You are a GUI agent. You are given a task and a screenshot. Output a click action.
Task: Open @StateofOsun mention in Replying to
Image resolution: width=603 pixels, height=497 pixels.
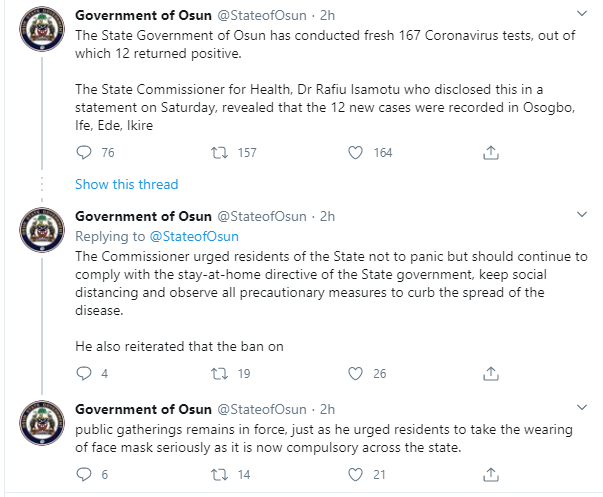click(x=194, y=236)
